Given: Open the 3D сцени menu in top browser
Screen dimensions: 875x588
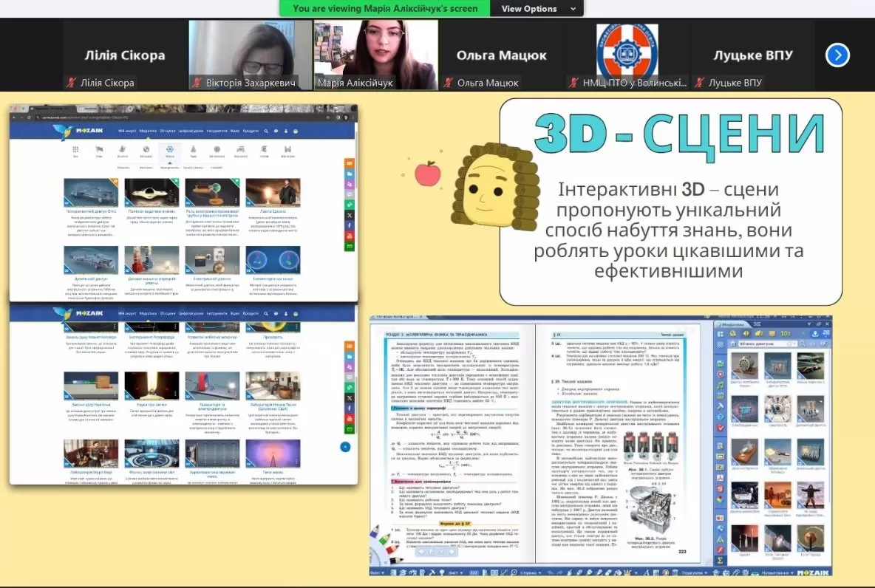Looking at the screenshot, I should pyautogui.click(x=168, y=130).
